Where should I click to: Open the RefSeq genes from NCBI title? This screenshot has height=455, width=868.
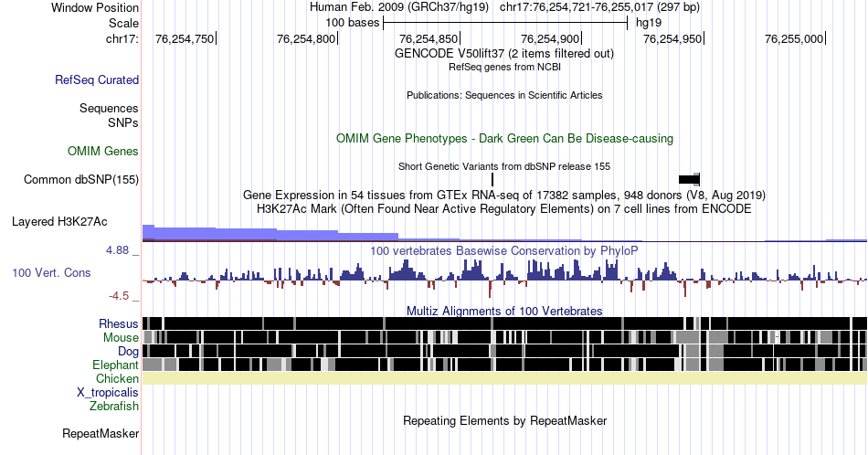pyautogui.click(x=504, y=67)
